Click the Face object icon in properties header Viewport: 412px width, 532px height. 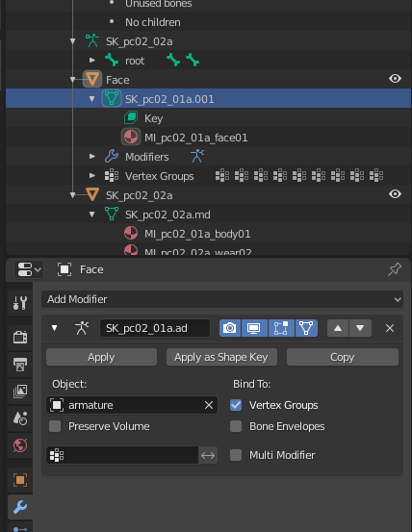[x=64, y=269]
